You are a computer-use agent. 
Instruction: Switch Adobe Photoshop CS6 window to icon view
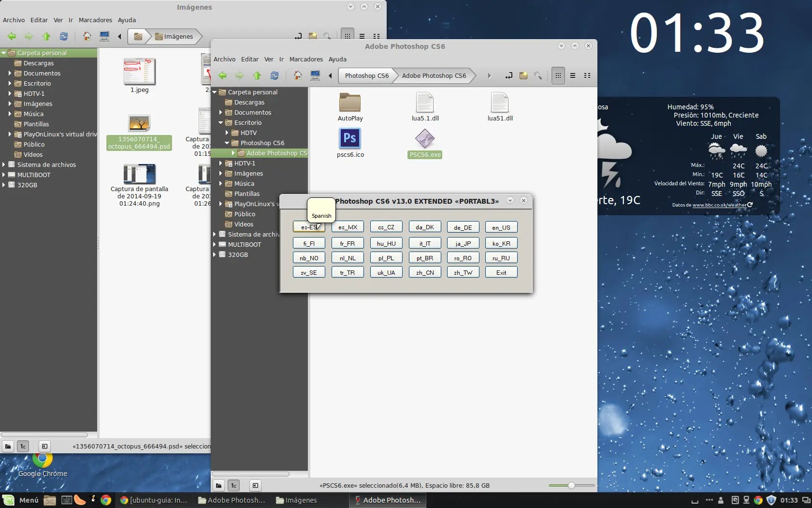pyautogui.click(x=558, y=75)
